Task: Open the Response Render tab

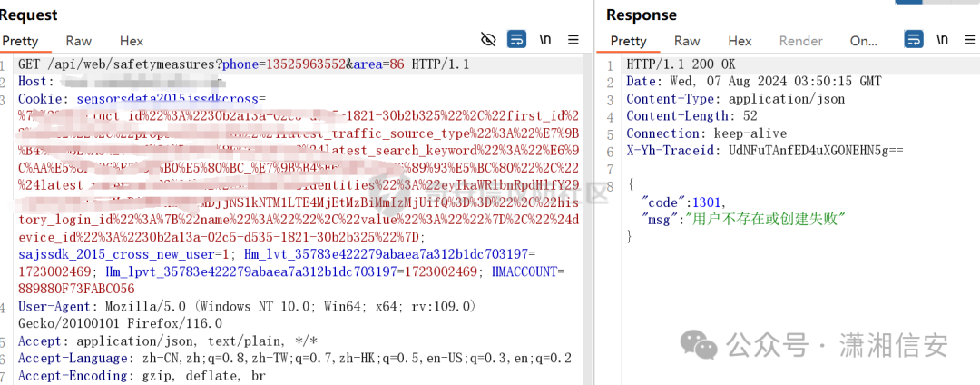Action: pos(800,41)
